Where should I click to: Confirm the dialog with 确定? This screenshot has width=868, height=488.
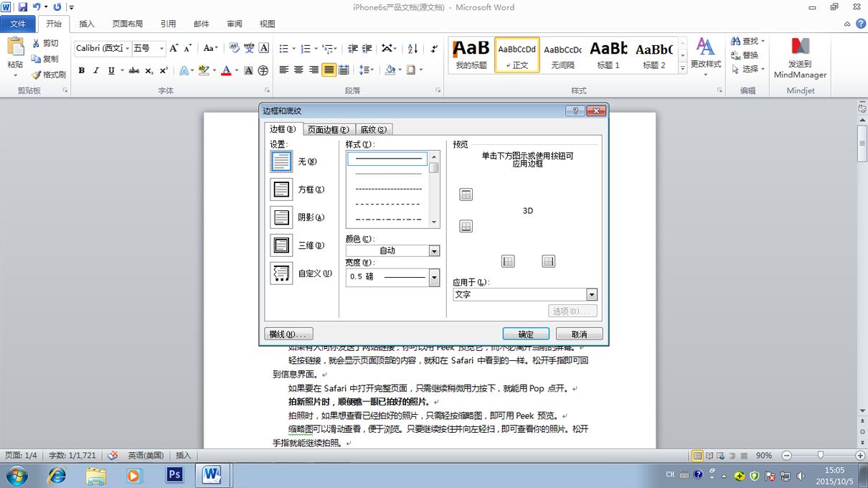[526, 334]
